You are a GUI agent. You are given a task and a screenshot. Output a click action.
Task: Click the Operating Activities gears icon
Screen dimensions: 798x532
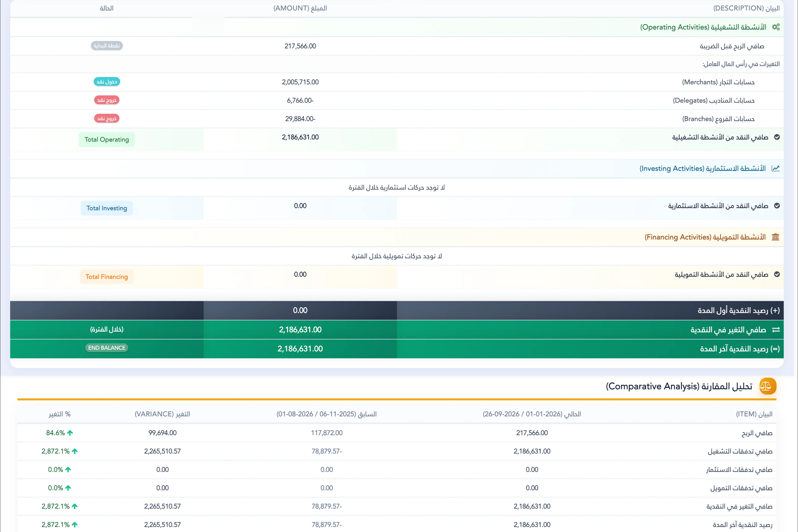776,27
